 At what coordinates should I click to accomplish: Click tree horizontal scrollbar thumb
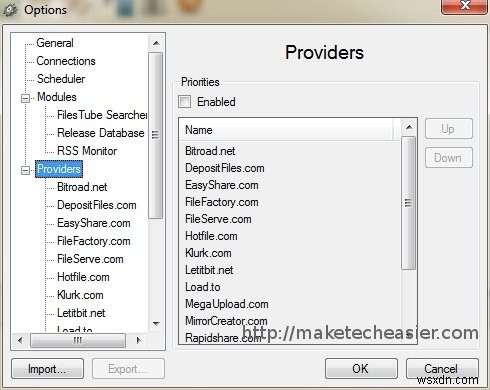click(x=78, y=340)
